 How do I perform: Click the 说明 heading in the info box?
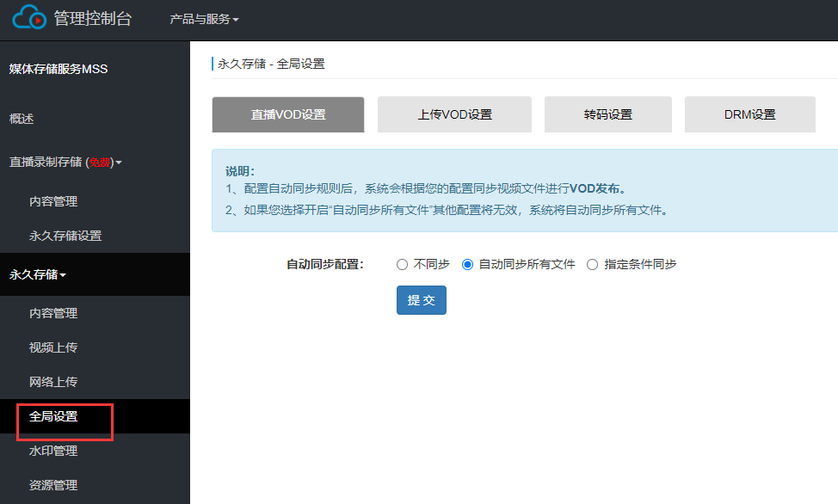(x=240, y=171)
